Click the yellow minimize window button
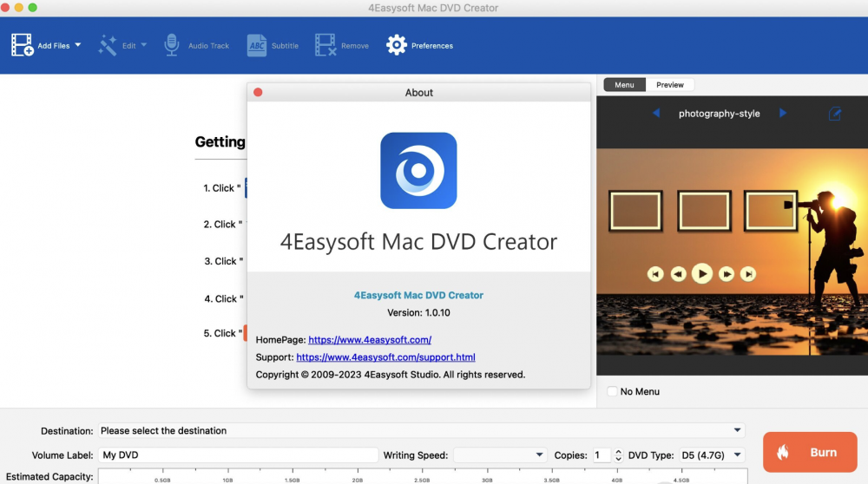Image resolution: width=868 pixels, height=484 pixels. tap(19, 7)
